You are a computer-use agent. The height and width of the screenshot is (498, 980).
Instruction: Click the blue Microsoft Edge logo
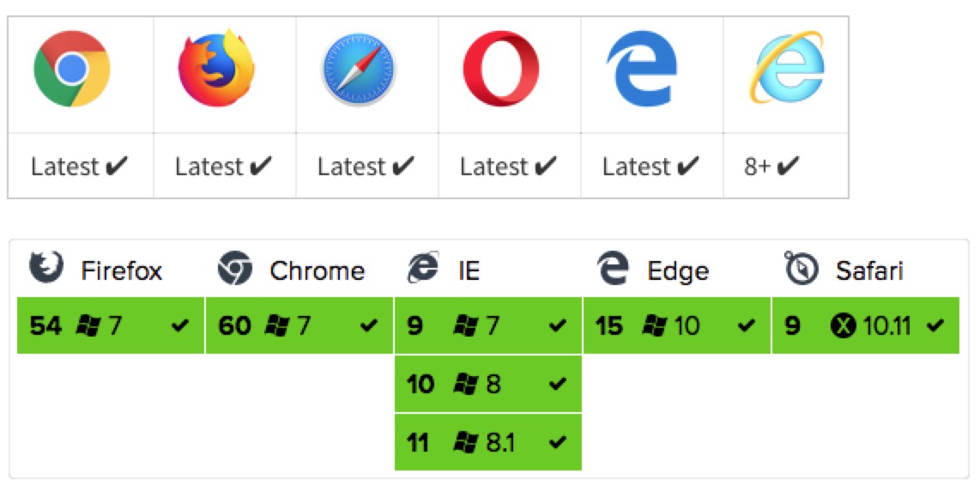coord(642,69)
